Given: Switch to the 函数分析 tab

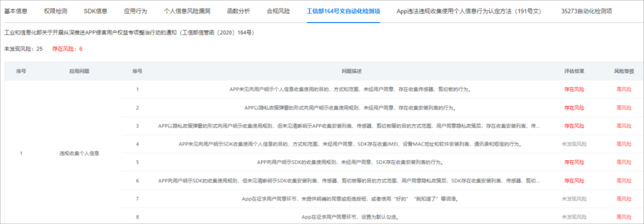Looking at the screenshot, I should coord(238,11).
